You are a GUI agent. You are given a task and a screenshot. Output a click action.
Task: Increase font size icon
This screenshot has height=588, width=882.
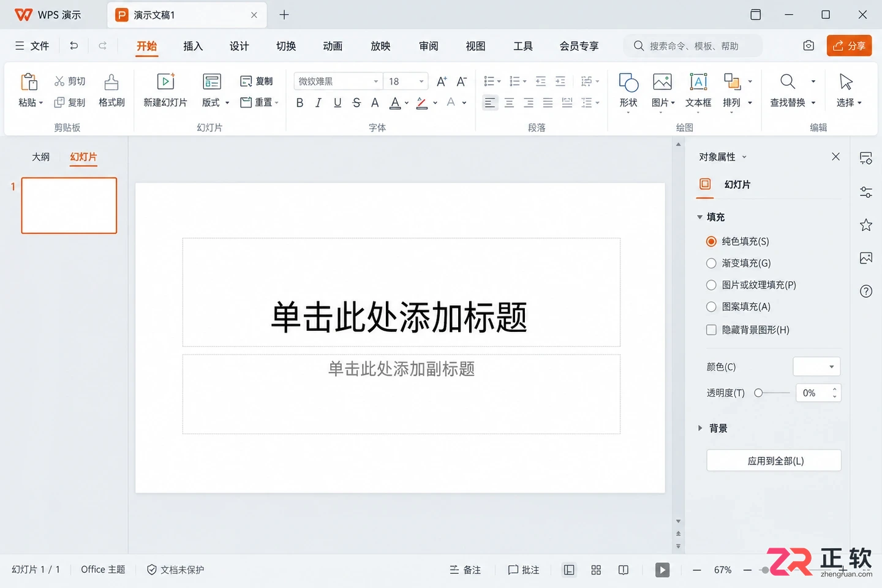click(x=442, y=81)
